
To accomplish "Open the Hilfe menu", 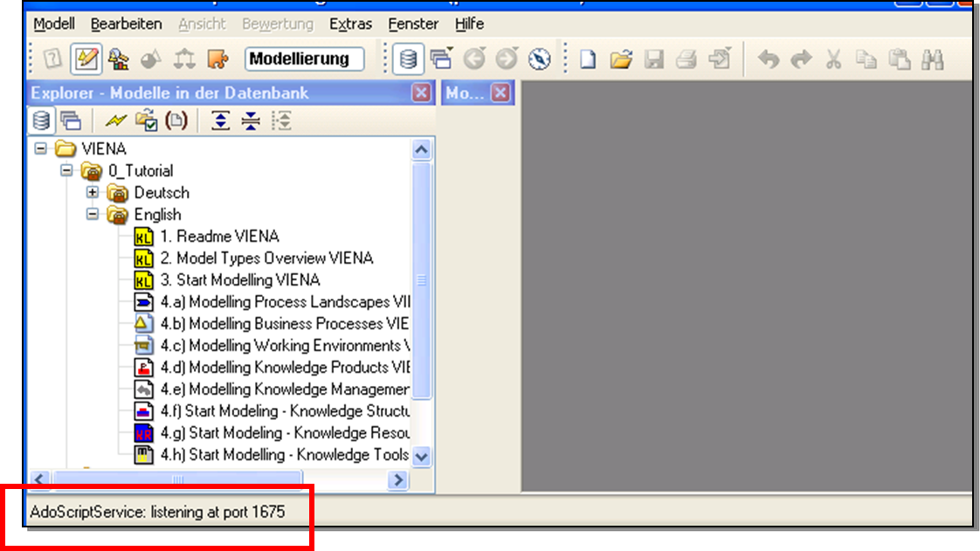I will tap(469, 24).
